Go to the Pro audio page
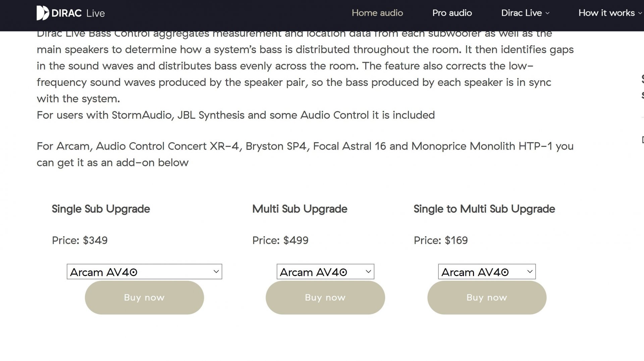This screenshot has width=644, height=361. [452, 13]
